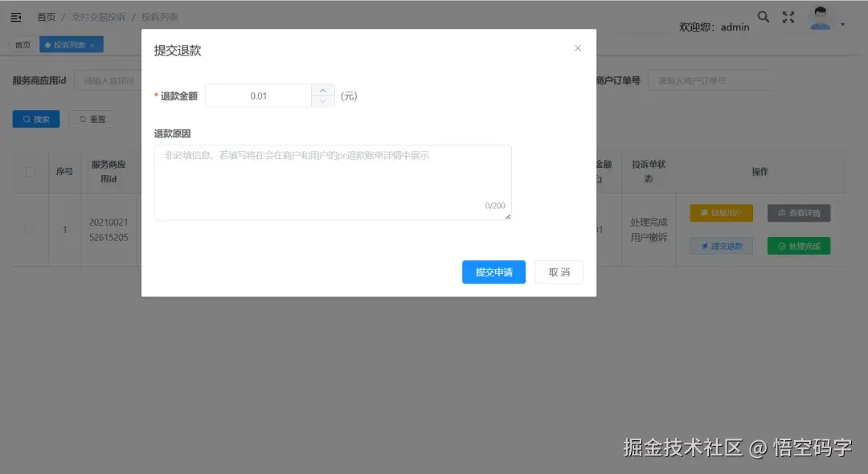Open 查看详情 to view complaint details
Image resolution: width=868 pixels, height=474 pixels.
click(x=798, y=212)
